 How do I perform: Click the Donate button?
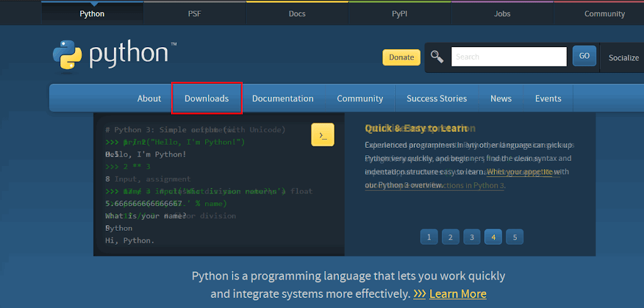(401, 57)
